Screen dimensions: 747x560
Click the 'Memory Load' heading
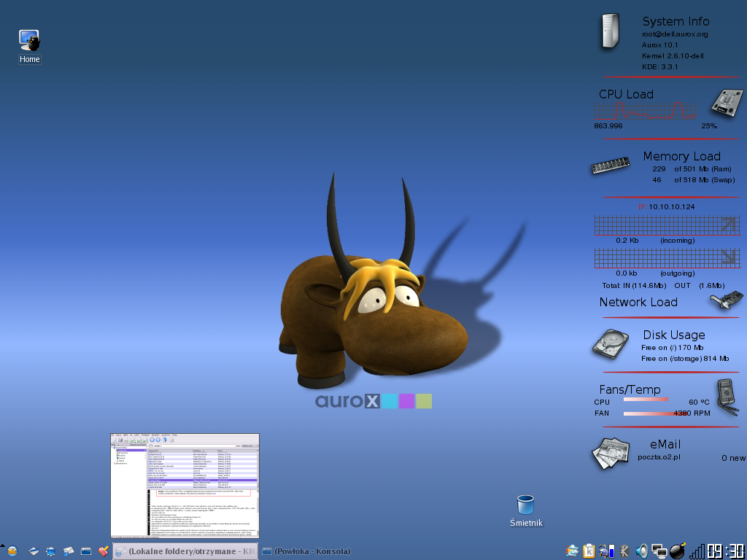[x=681, y=157]
